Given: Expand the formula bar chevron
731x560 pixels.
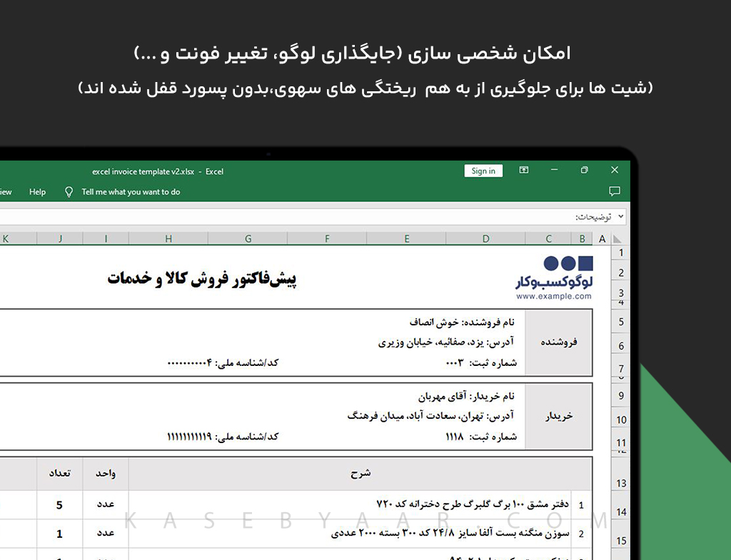Looking at the screenshot, I should tap(620, 217).
